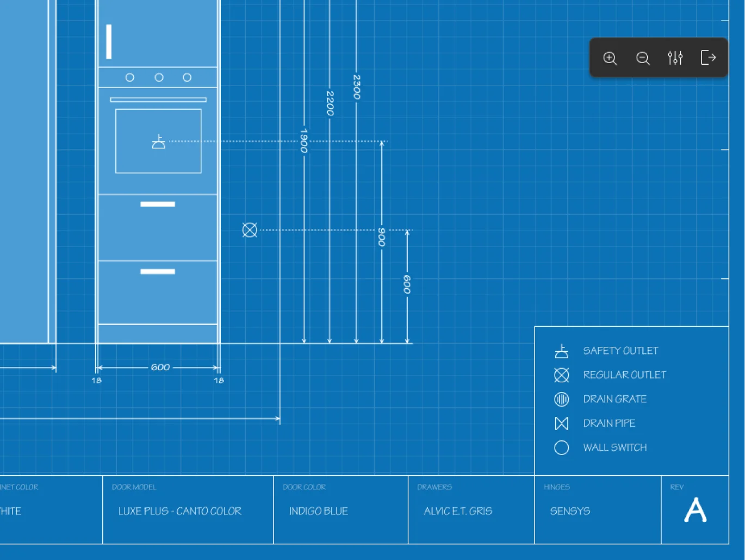Click the INDIGO BLUE door color value

click(x=319, y=511)
